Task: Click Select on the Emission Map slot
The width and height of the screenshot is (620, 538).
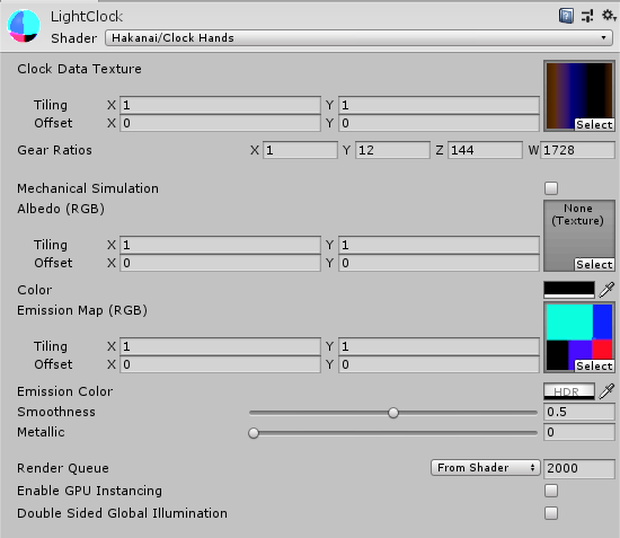Action: [594, 366]
